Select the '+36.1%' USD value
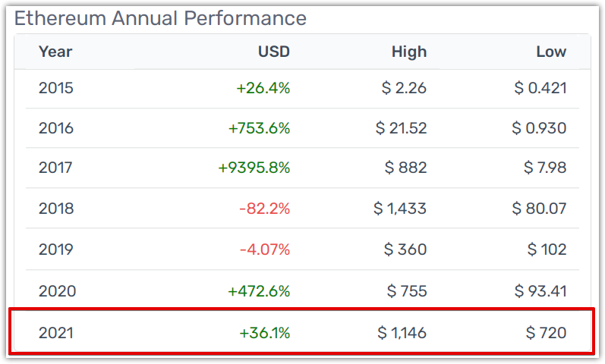The height and width of the screenshot is (364, 605). point(264,333)
